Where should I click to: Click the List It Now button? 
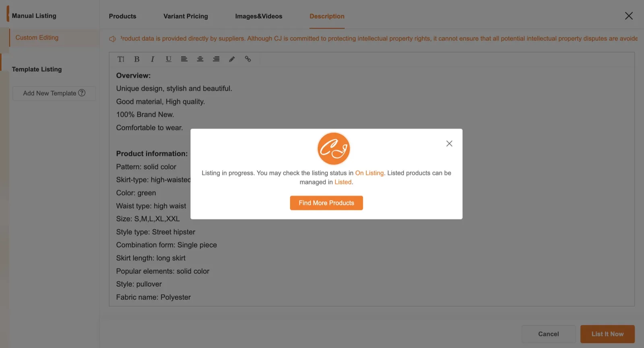(x=607, y=334)
